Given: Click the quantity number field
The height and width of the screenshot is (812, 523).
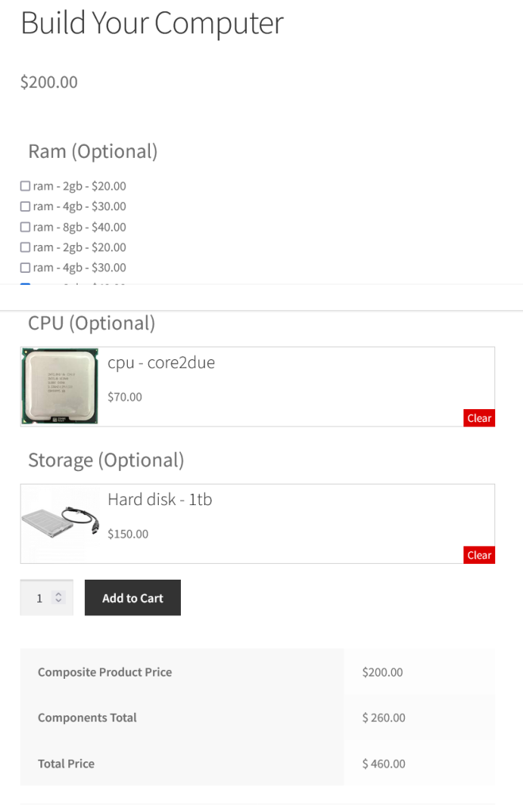Looking at the screenshot, I should click(x=39, y=599).
